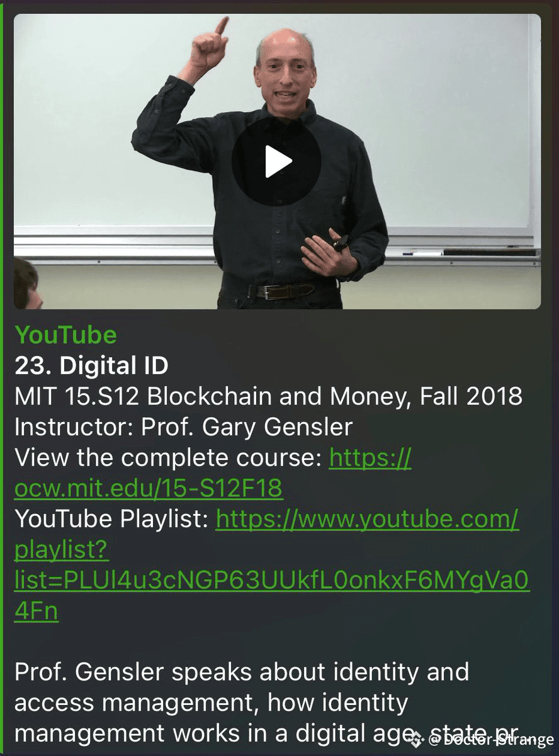The height and width of the screenshot is (756, 559).
Task: Click the list=PLUl4u3cNGP63UUkfL0onkxF6MYgVa0 link line
Action: pyautogui.click(x=271, y=581)
